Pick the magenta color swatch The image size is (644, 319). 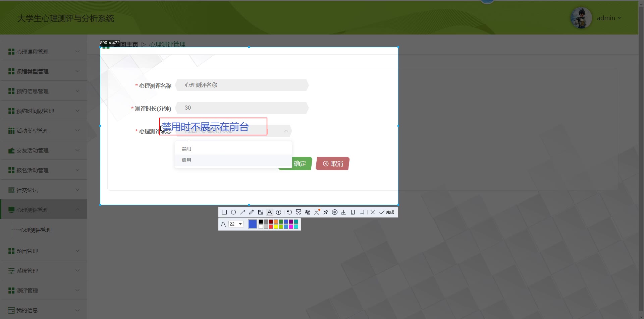point(291,227)
